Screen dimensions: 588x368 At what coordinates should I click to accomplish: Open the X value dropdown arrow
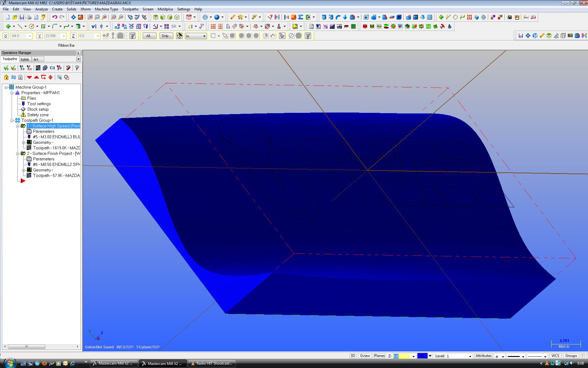30,36
